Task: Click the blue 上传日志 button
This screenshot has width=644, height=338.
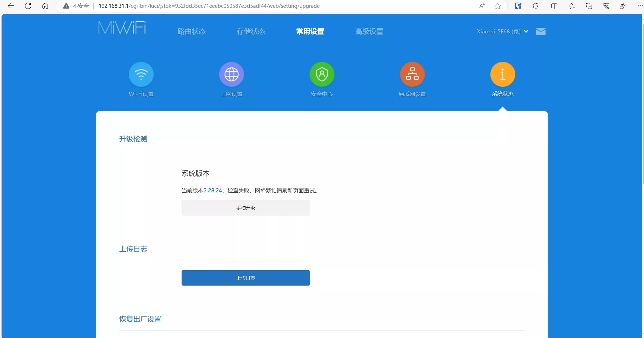Action: tap(245, 278)
